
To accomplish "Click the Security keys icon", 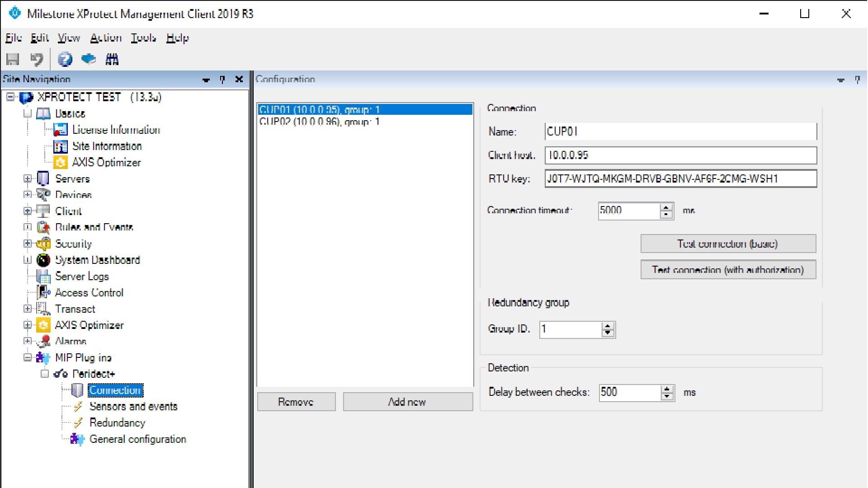I will [x=43, y=244].
